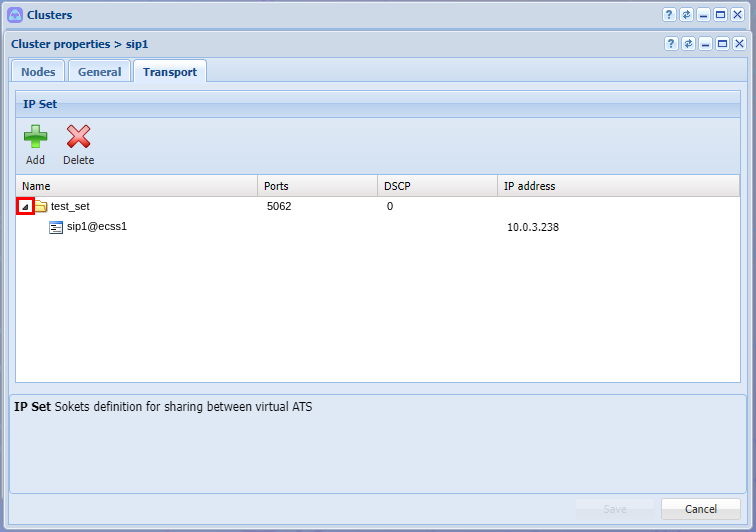Click the Clusters app icon in title bar
This screenshot has height=532, width=756.
tap(15, 15)
